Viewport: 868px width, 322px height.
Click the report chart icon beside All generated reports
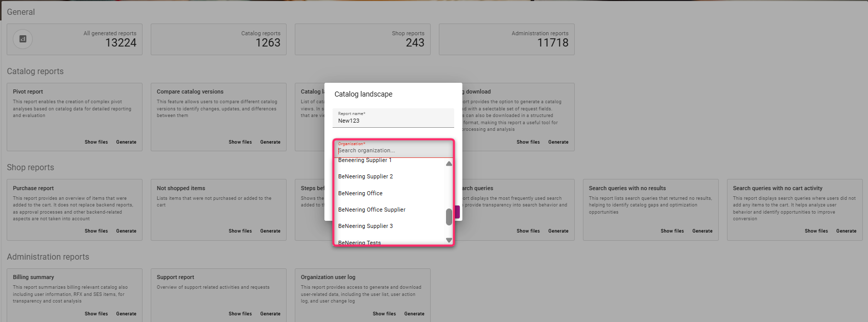click(22, 39)
